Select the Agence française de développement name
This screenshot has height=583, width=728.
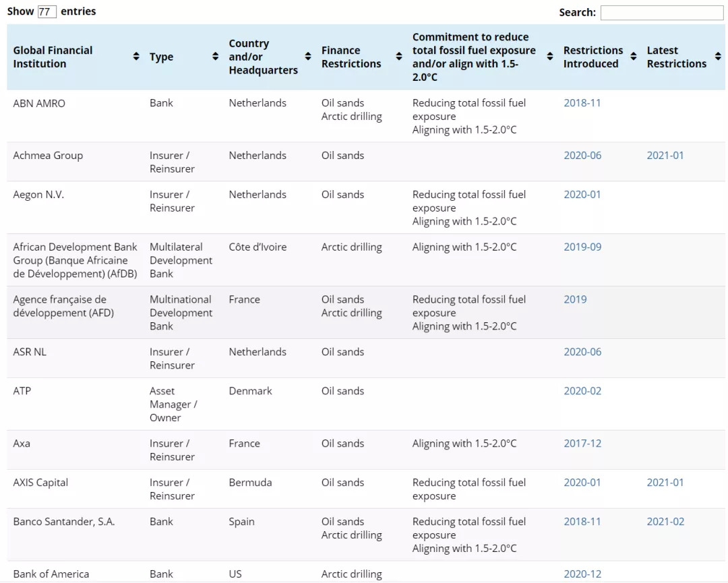(63, 306)
